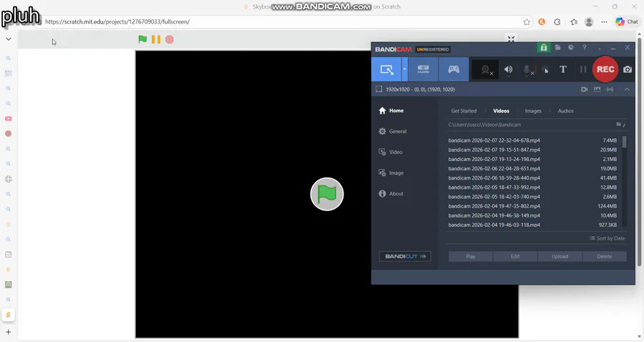Switch to Audios tab

point(565,111)
